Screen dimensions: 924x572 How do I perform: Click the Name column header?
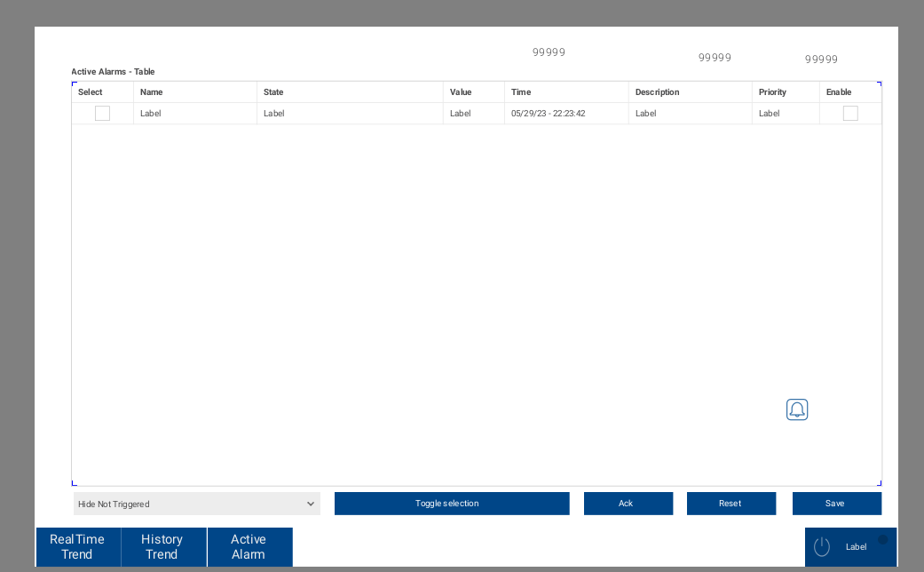pos(195,92)
